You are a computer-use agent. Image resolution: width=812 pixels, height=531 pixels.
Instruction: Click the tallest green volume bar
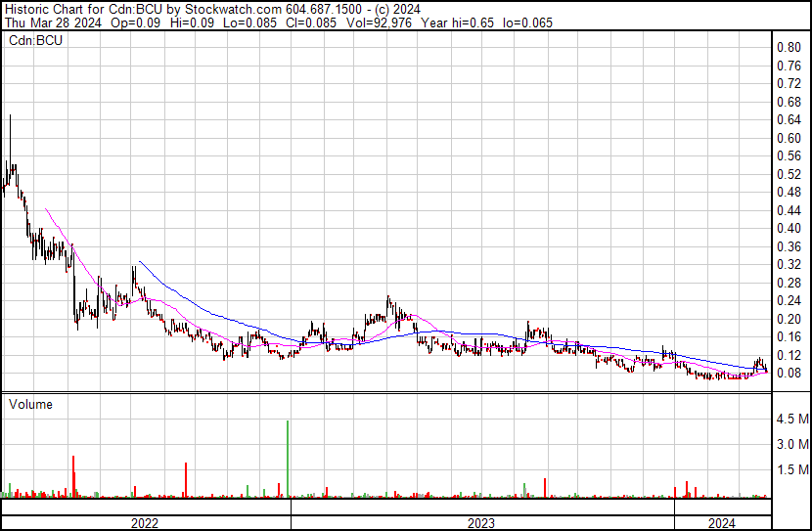click(x=288, y=459)
